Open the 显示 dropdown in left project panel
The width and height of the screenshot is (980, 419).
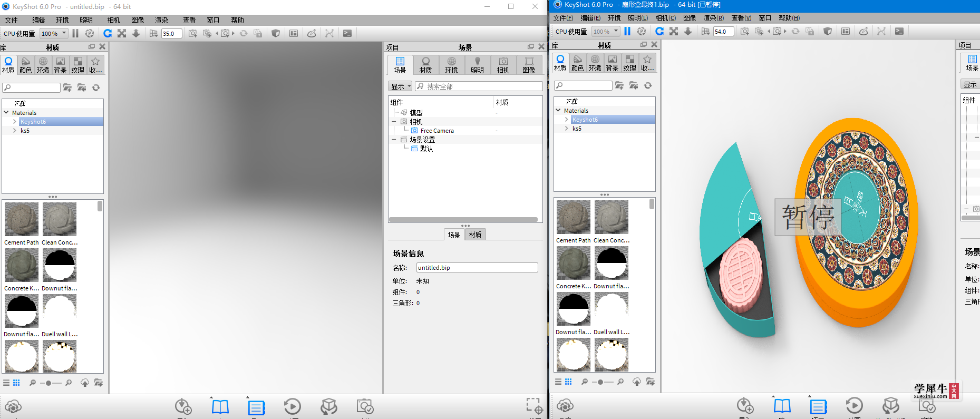[x=401, y=86]
